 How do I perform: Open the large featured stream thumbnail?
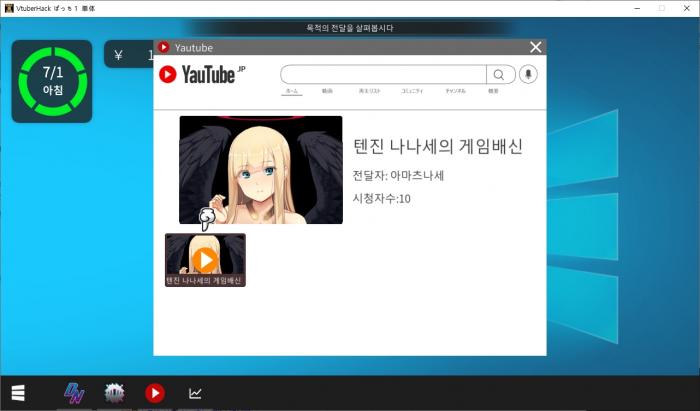(260, 169)
